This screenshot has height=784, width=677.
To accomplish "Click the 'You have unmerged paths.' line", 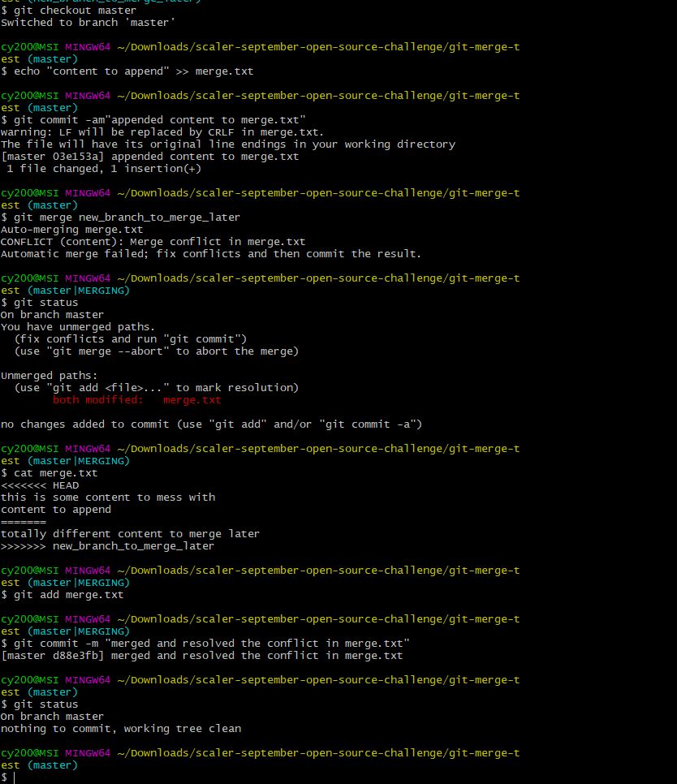I will (x=78, y=327).
